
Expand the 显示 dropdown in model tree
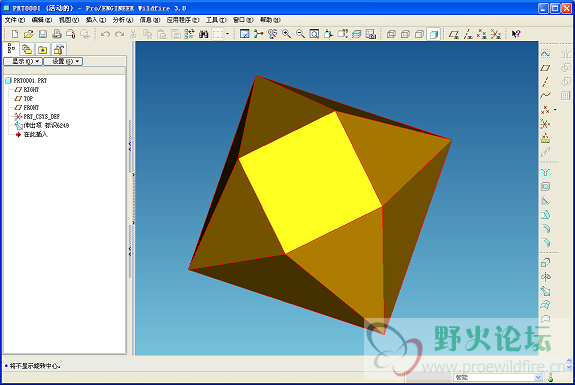click(x=23, y=61)
